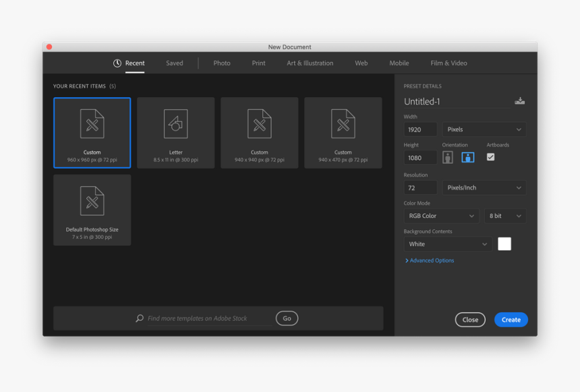
Task: Click the Create button
Action: click(511, 319)
